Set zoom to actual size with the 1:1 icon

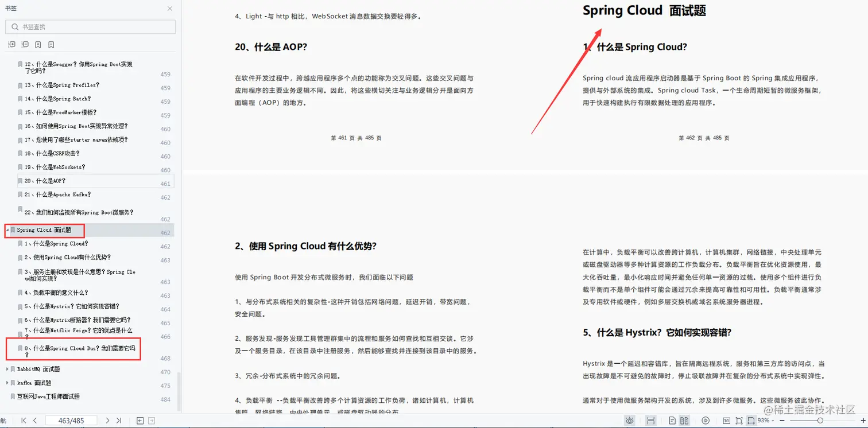[727, 419]
